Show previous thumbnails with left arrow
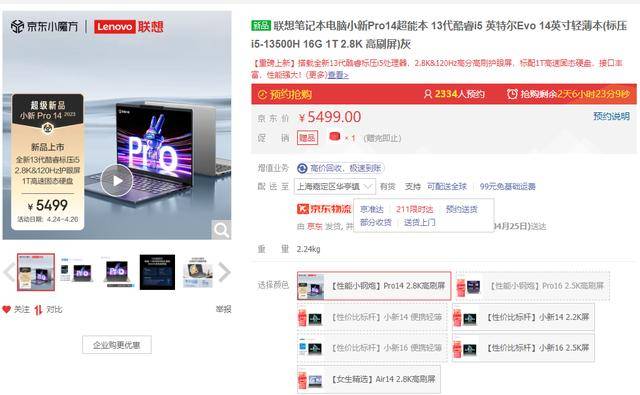This screenshot has width=640, height=395. point(9,272)
